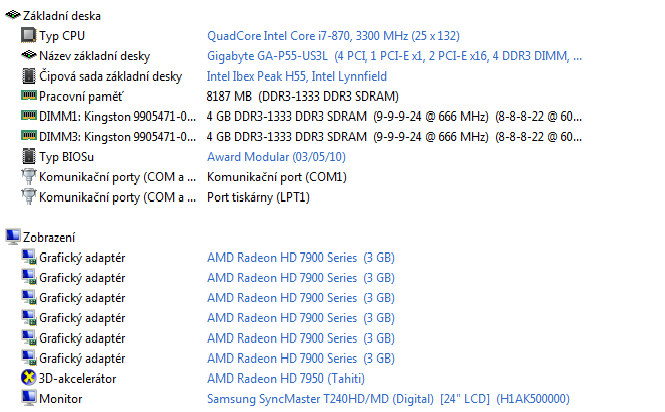
Task: Click the Čipová sada základní desky icon
Action: (28, 76)
